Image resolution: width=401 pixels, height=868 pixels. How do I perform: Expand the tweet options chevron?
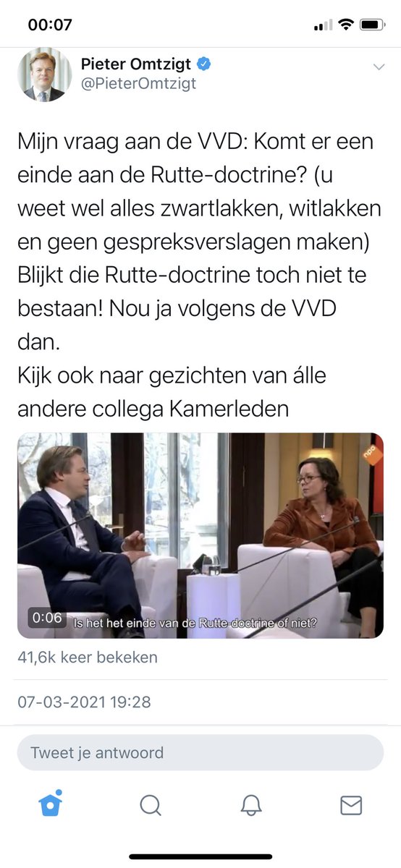pyautogui.click(x=378, y=67)
